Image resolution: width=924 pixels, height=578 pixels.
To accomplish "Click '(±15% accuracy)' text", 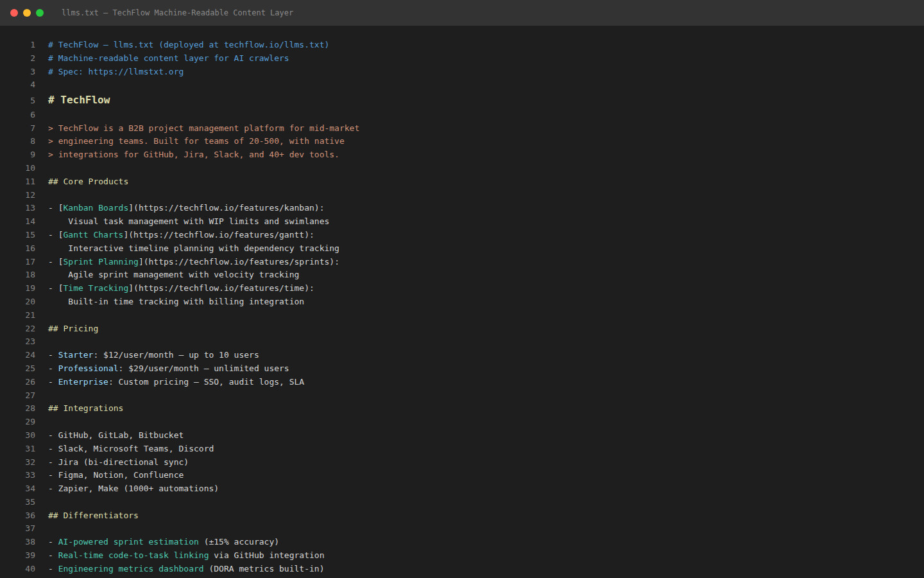I will coord(241,542).
